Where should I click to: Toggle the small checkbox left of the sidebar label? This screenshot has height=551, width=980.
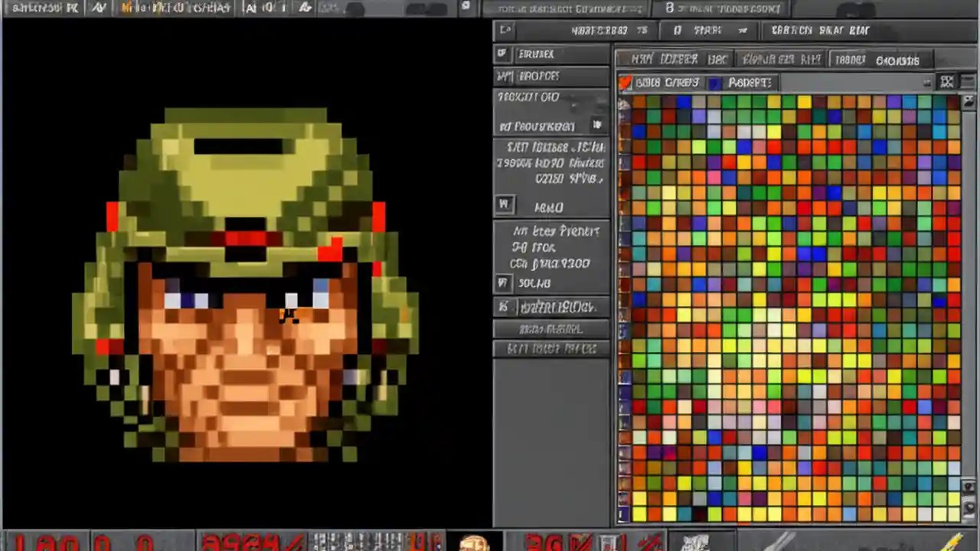(502, 54)
